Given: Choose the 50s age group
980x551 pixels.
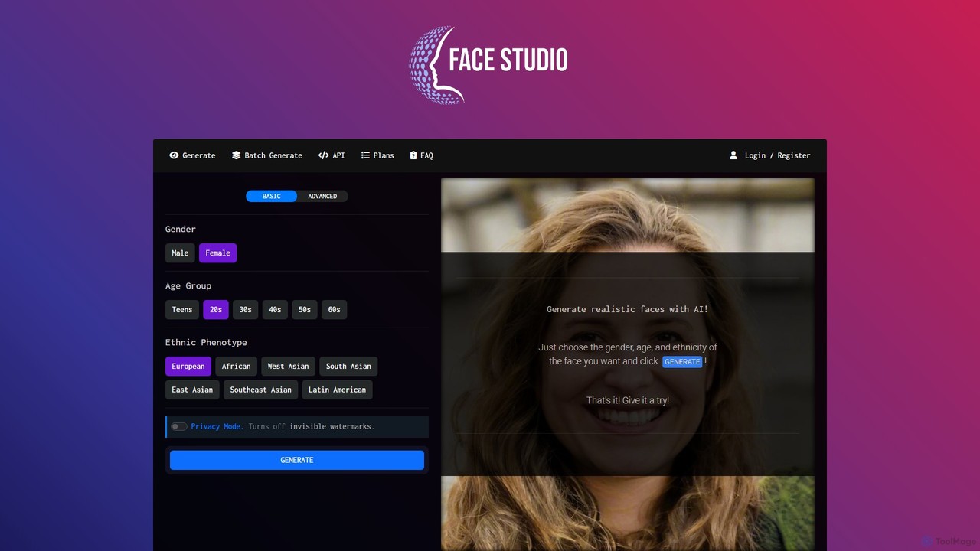Looking at the screenshot, I should coord(305,309).
